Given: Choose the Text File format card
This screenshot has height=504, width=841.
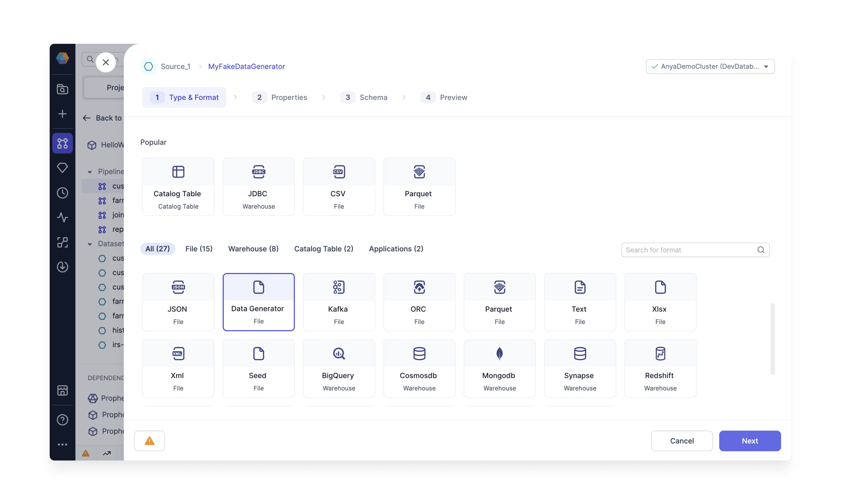Looking at the screenshot, I should 580,302.
